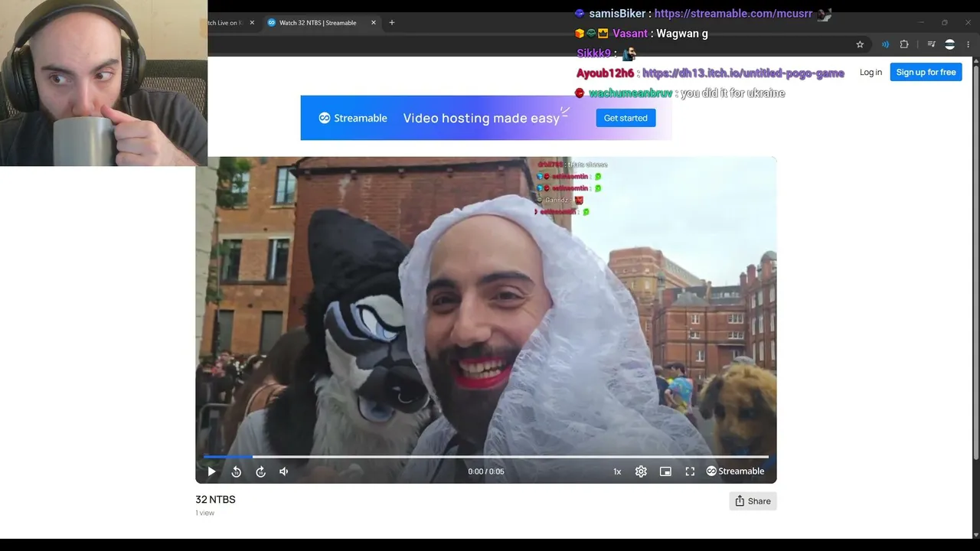Enter fullscreen on the video player
Screen dimensions: 980x551
(x=690, y=471)
